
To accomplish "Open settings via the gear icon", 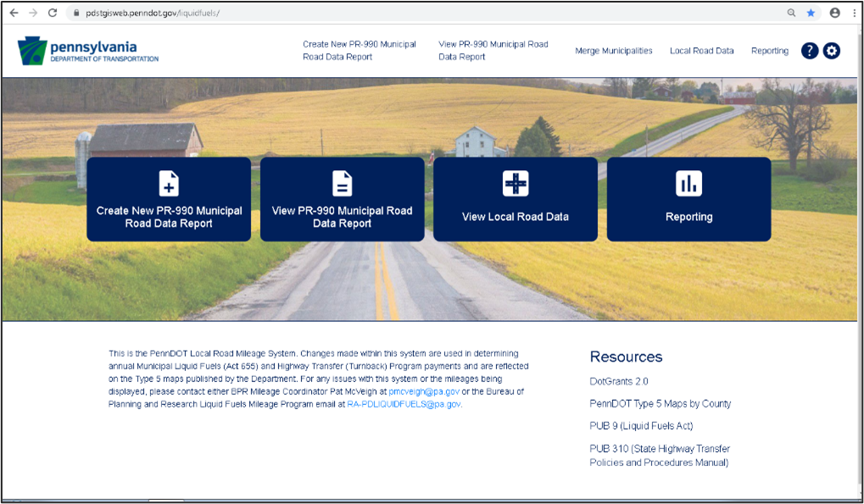I will click(x=832, y=51).
